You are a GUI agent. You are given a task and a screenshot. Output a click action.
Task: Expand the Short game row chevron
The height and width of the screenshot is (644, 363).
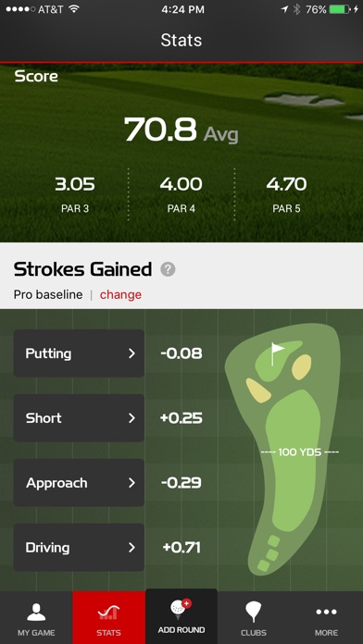click(131, 418)
